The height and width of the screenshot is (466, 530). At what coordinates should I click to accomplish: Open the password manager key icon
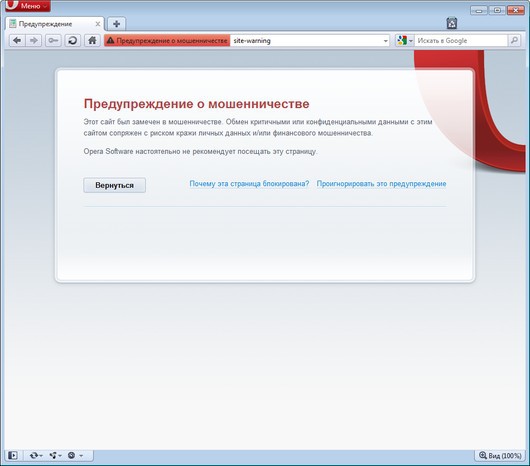pyautogui.click(x=53, y=41)
